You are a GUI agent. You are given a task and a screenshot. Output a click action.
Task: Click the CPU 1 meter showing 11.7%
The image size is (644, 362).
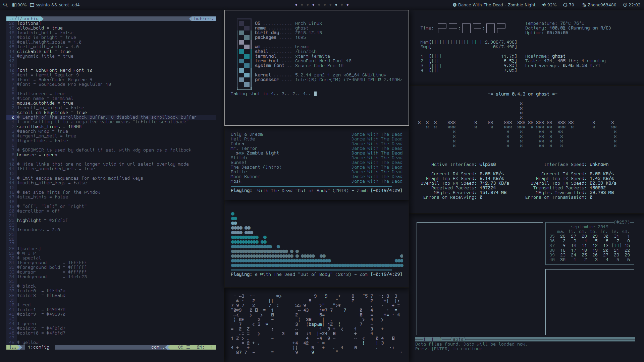[x=469, y=56]
